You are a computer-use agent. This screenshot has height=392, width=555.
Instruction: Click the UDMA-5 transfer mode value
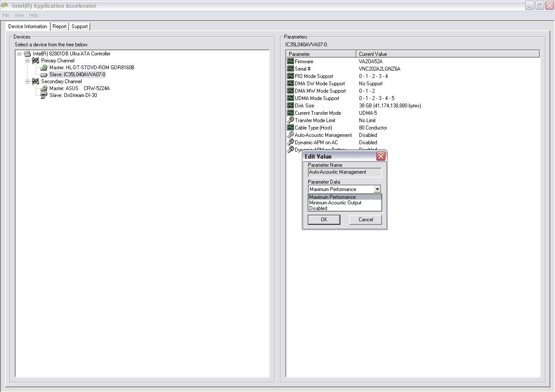pyautogui.click(x=368, y=113)
